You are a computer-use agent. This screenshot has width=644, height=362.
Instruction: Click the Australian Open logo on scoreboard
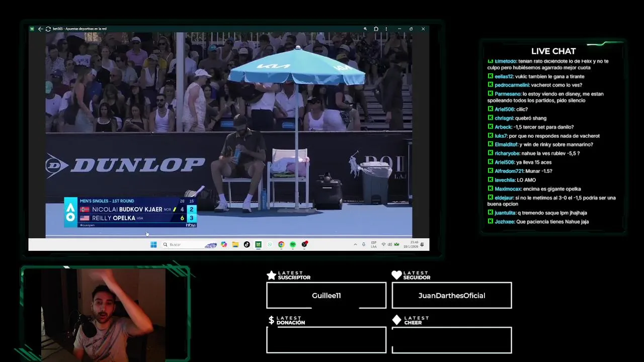70,212
